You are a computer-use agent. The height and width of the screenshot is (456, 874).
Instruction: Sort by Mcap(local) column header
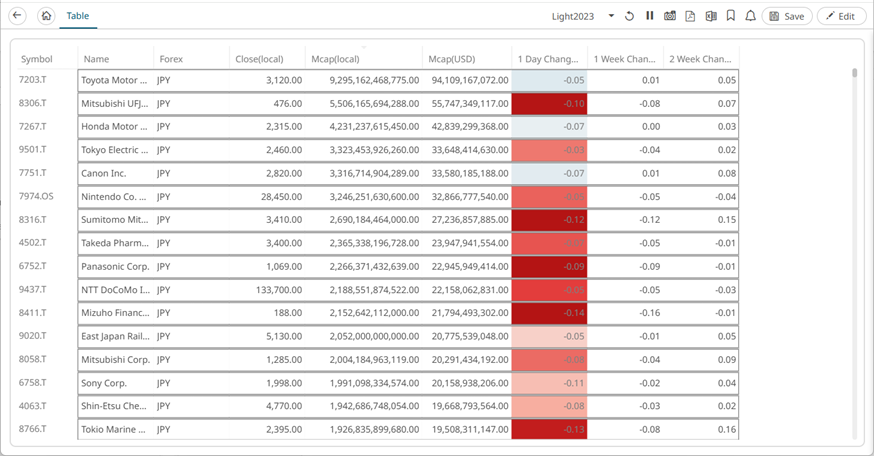335,59
